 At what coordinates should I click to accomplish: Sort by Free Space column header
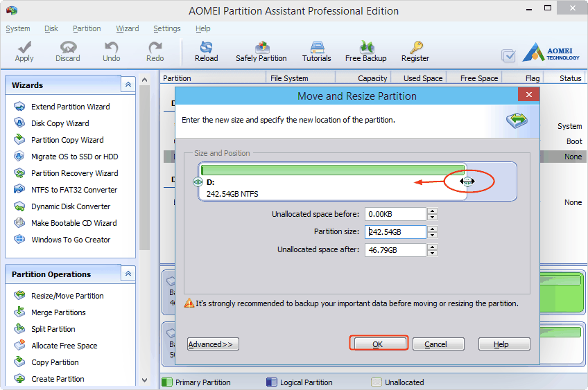point(474,78)
